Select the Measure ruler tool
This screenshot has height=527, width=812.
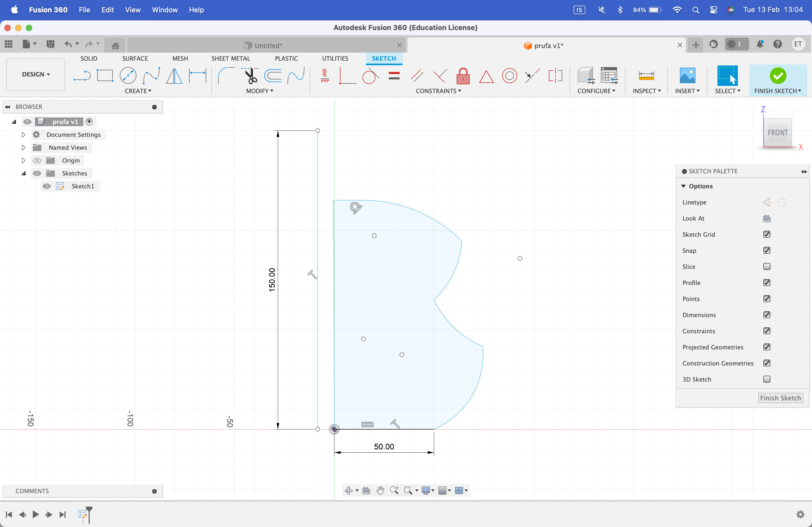click(646, 76)
